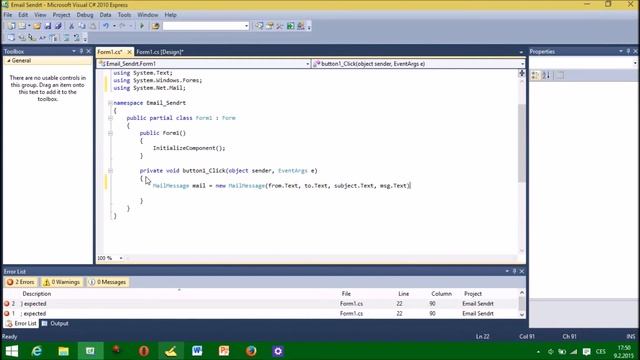The image size is (640, 360).
Task: Click the Copy icon in toolbar
Action: (82, 26)
